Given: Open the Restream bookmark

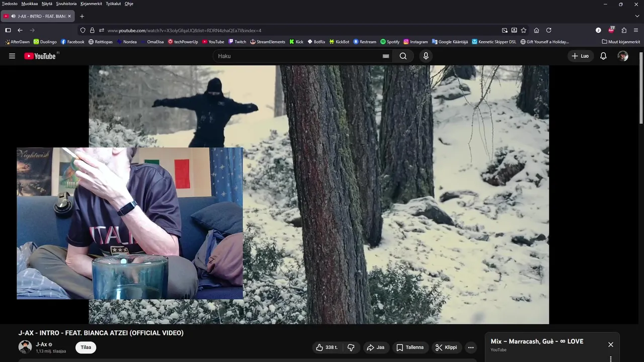Looking at the screenshot, I should point(365,42).
